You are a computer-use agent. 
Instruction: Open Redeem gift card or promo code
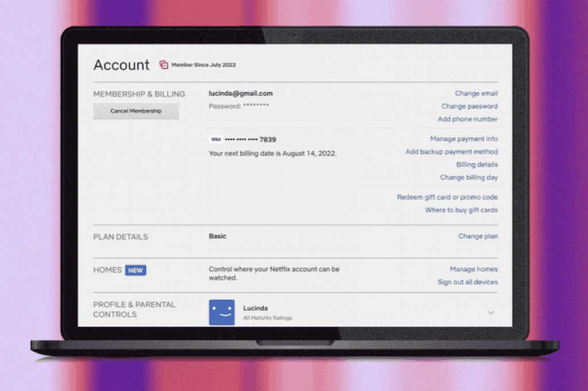pyautogui.click(x=447, y=198)
